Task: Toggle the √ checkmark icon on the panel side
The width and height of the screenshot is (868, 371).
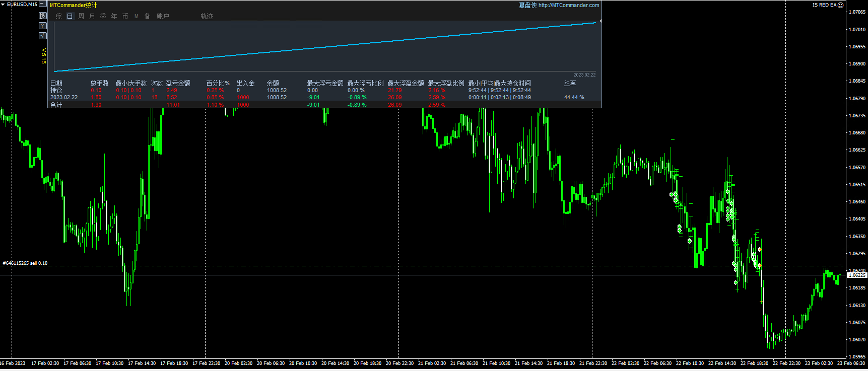Action: click(x=43, y=36)
